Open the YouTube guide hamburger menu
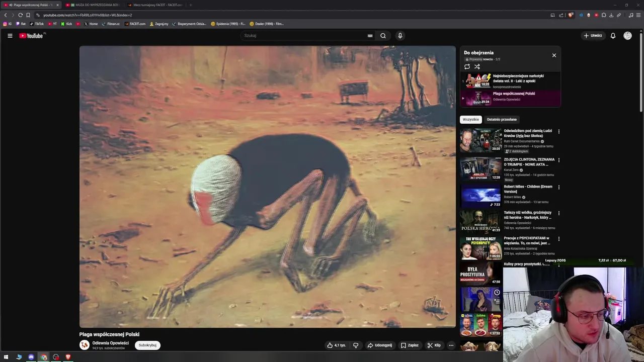 [10, 36]
